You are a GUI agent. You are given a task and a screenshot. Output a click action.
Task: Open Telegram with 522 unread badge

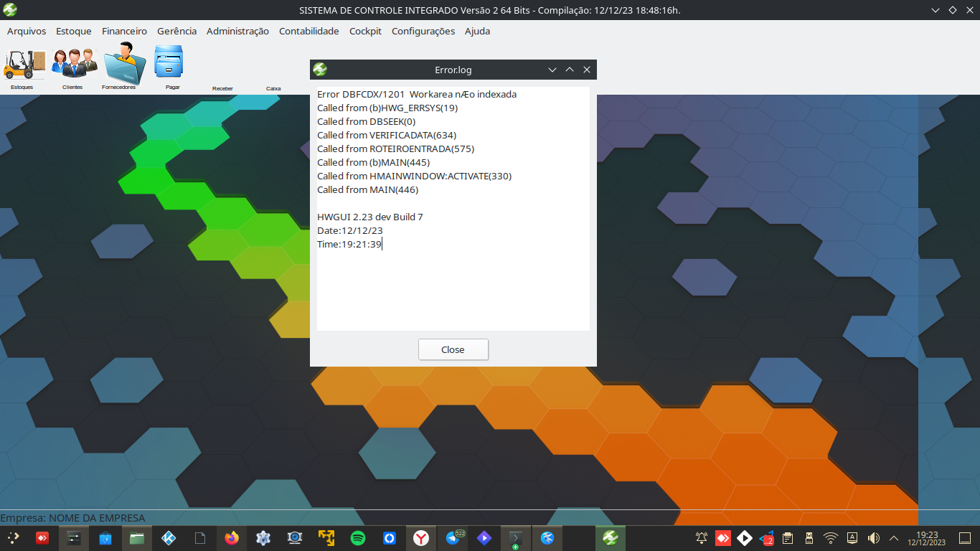453,537
